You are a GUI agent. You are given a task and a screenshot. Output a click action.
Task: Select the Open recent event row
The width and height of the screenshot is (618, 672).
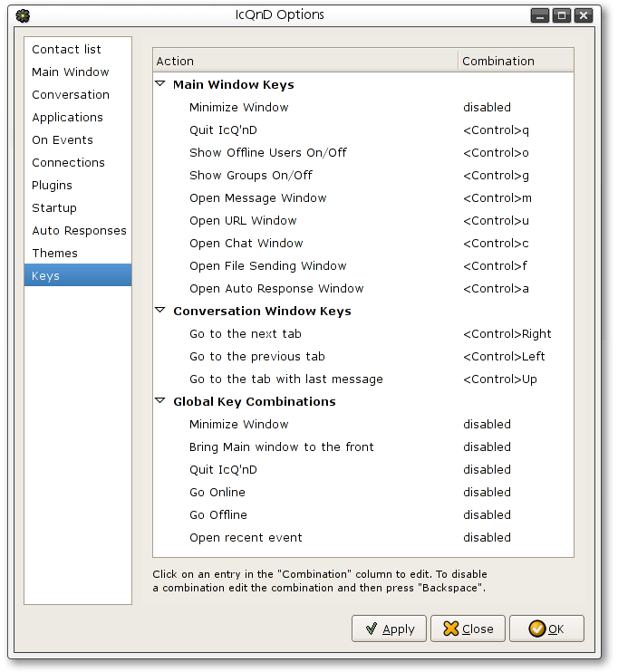[x=245, y=538]
